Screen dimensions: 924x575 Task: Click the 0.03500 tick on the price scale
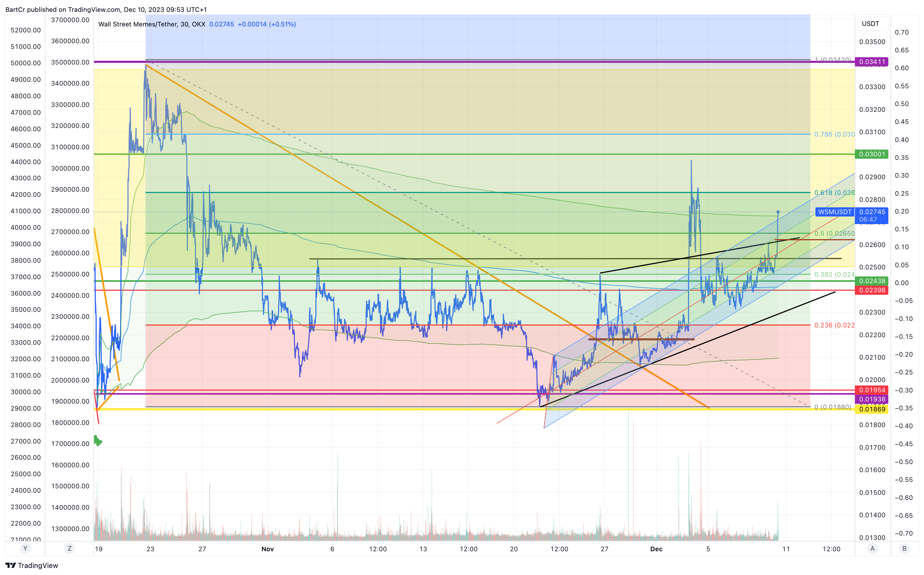[872, 42]
